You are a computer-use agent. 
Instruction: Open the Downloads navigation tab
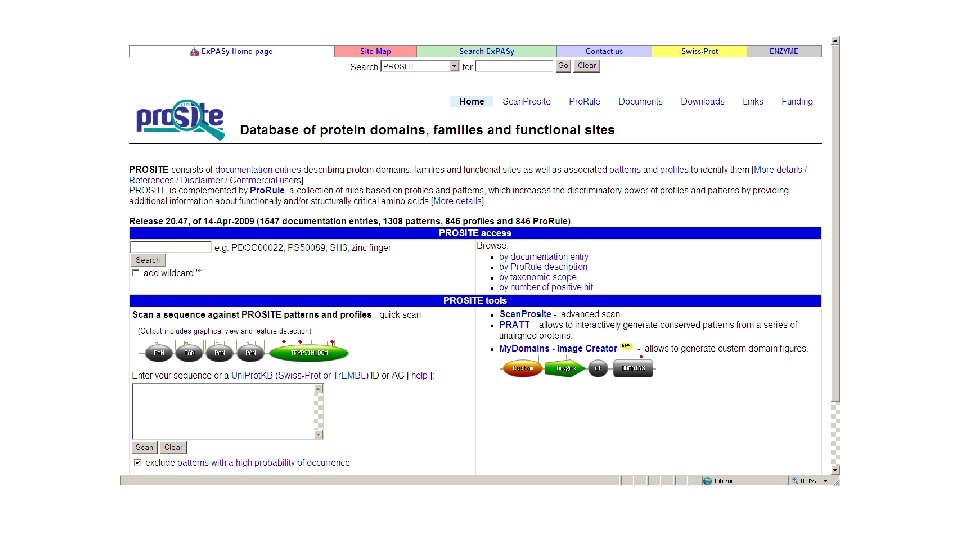point(702,102)
